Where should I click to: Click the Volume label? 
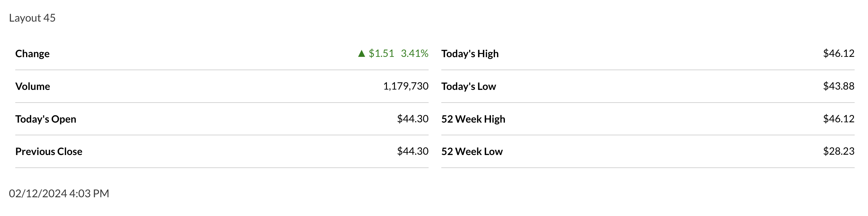pyautogui.click(x=33, y=86)
